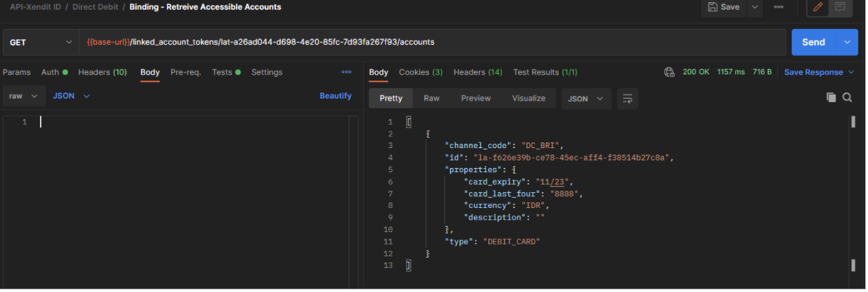Image resolution: width=868 pixels, height=292 pixels.
Task: Click the Save button
Action: tap(724, 7)
